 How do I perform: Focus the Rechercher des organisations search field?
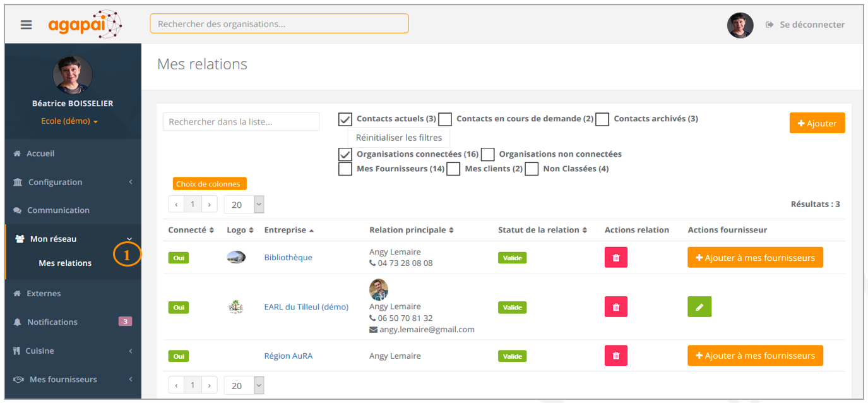[x=279, y=23]
